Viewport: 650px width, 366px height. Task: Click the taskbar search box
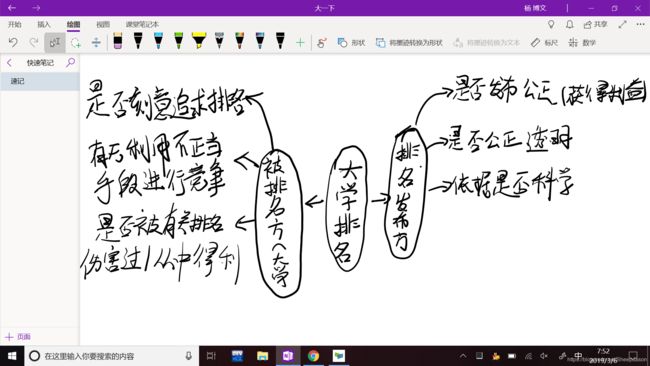(112, 356)
